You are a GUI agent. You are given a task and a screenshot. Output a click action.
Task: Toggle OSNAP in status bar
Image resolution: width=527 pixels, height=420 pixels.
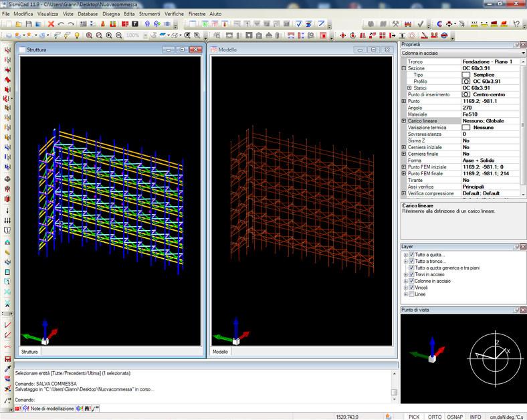455,416
